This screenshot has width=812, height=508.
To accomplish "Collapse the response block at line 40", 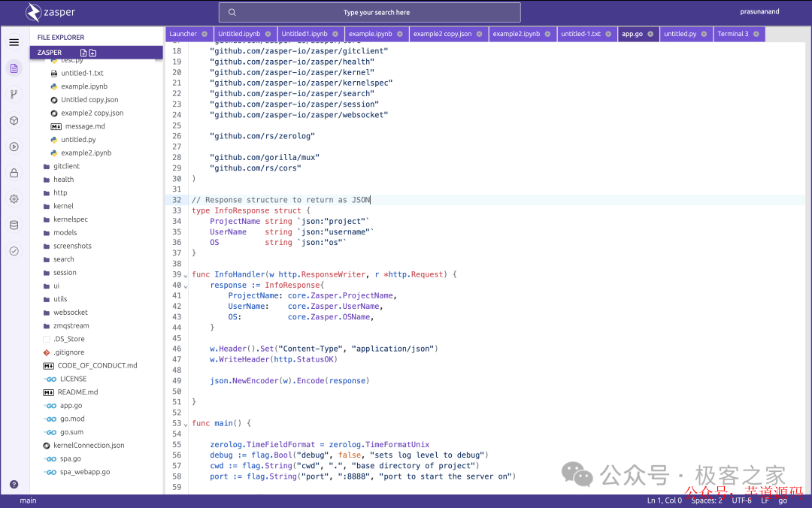I will point(186,286).
